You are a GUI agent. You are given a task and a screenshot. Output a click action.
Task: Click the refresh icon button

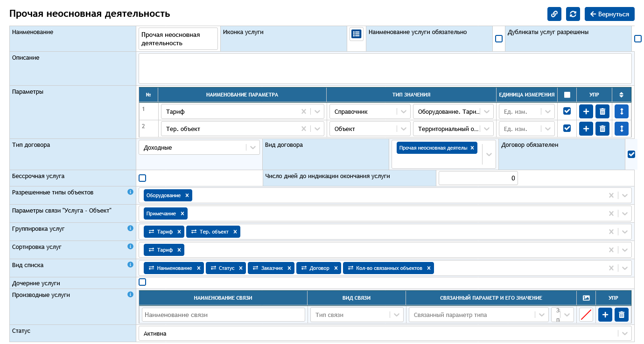[573, 14]
